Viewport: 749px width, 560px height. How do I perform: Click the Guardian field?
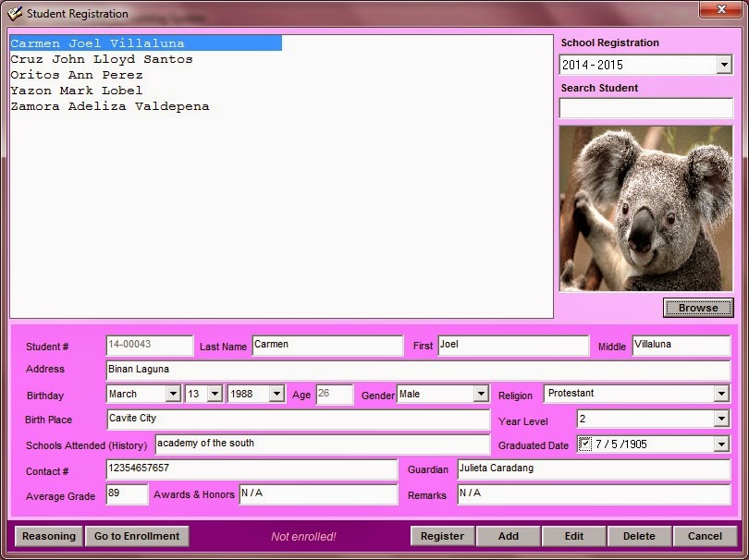tap(595, 469)
